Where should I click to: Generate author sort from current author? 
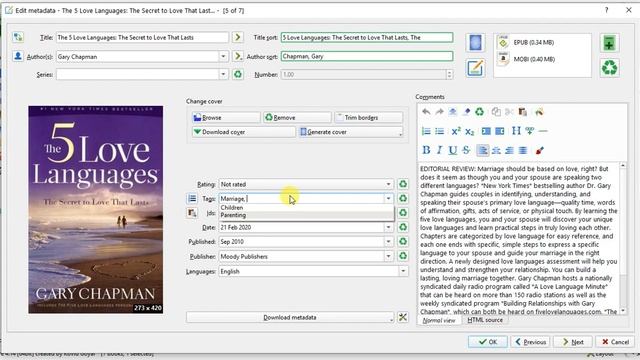(238, 56)
